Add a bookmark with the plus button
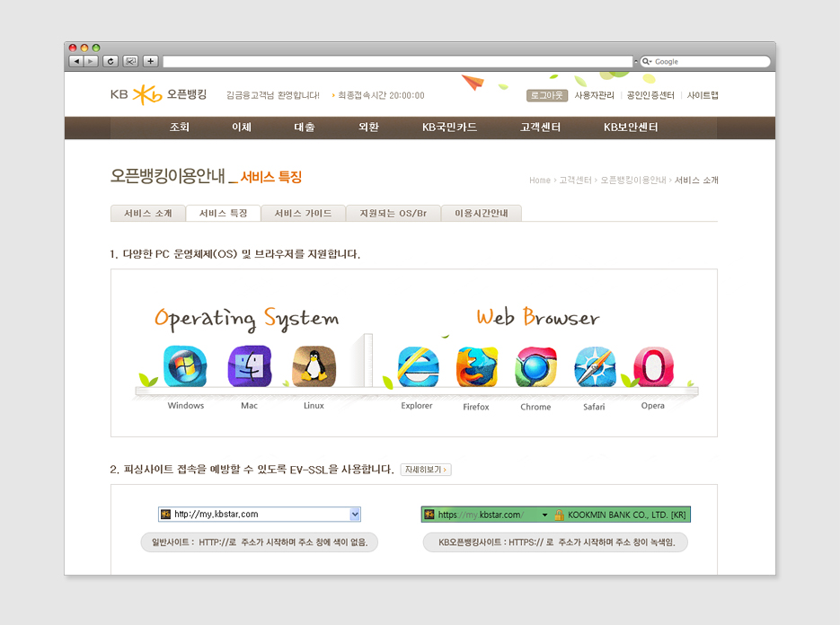The height and width of the screenshot is (625, 840). [151, 61]
